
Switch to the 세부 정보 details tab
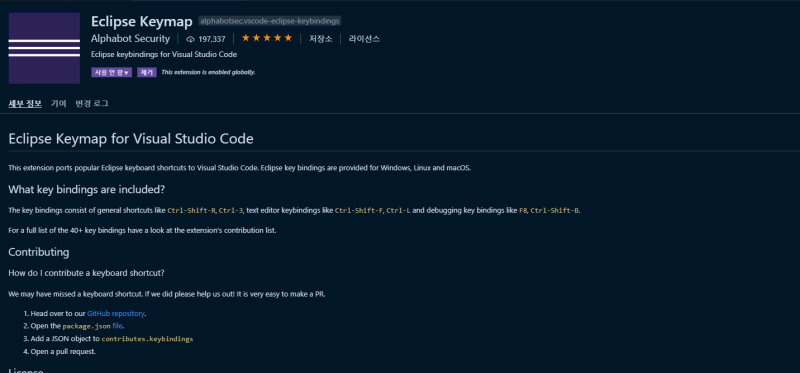pyautogui.click(x=25, y=104)
